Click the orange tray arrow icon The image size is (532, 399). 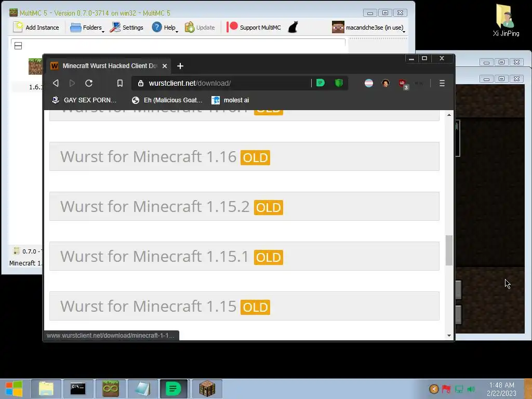click(434, 389)
